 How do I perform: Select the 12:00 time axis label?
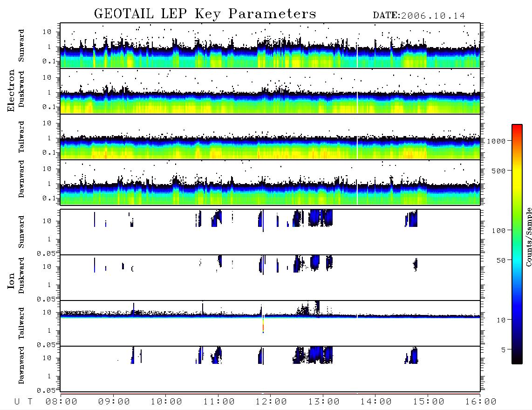tap(271, 402)
